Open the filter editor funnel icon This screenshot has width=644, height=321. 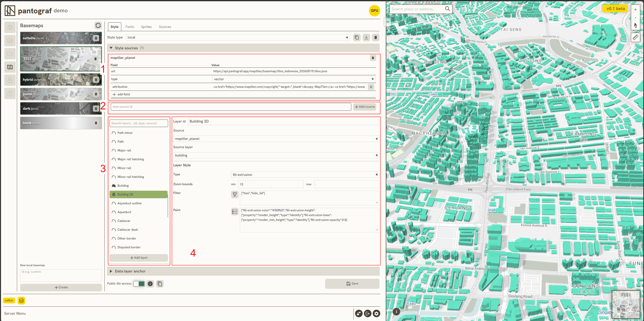click(x=235, y=194)
